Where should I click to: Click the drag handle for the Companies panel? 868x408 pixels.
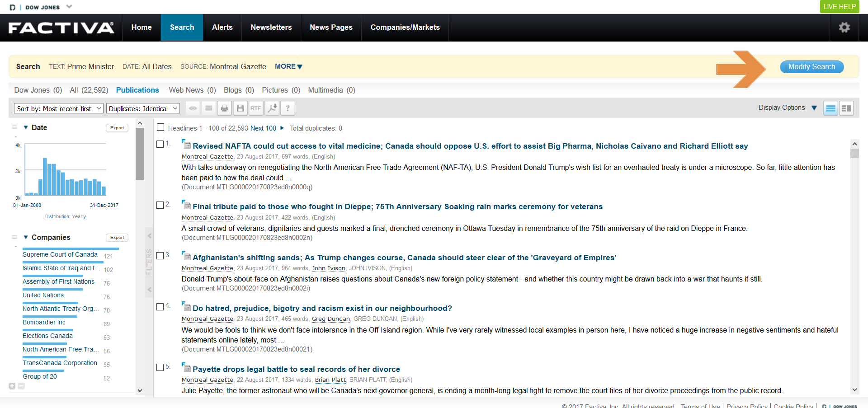tap(14, 237)
